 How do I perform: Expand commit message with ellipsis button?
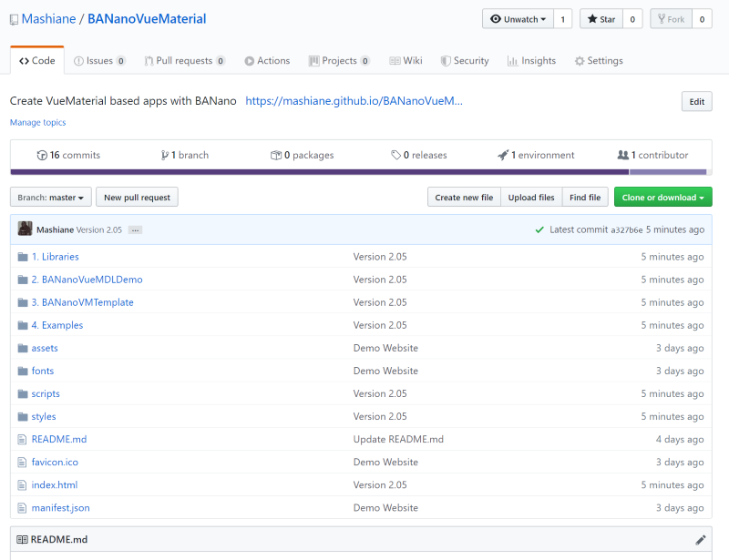point(135,229)
